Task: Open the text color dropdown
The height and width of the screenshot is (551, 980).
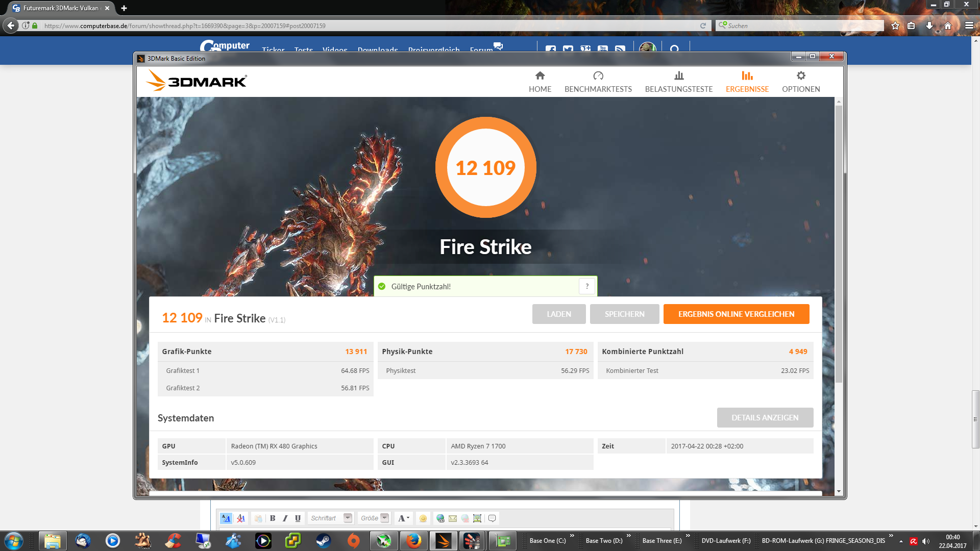Action: click(x=404, y=518)
